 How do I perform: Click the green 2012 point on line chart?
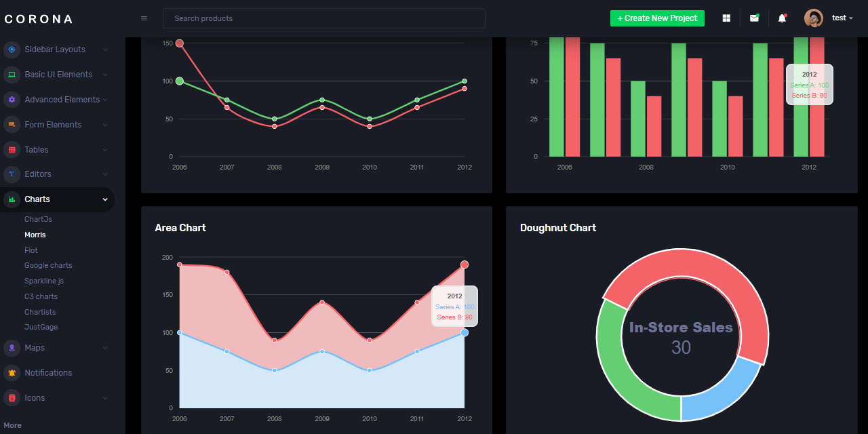coord(465,81)
